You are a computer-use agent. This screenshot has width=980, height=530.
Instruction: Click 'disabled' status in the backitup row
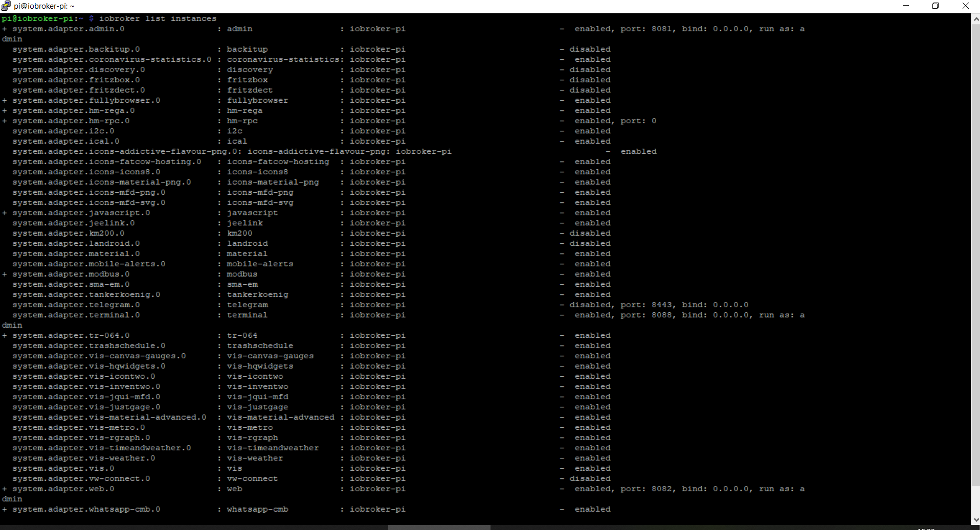pos(590,50)
